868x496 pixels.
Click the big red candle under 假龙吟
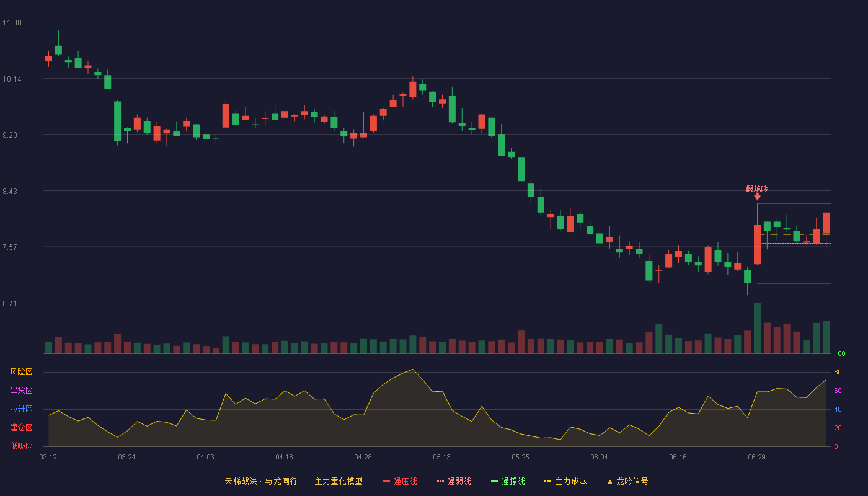point(757,245)
